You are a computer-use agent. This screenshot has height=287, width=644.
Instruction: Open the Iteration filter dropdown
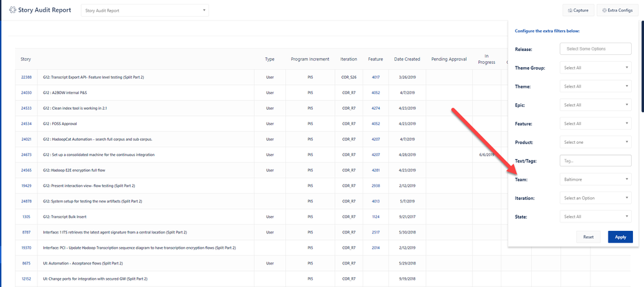[596, 198]
